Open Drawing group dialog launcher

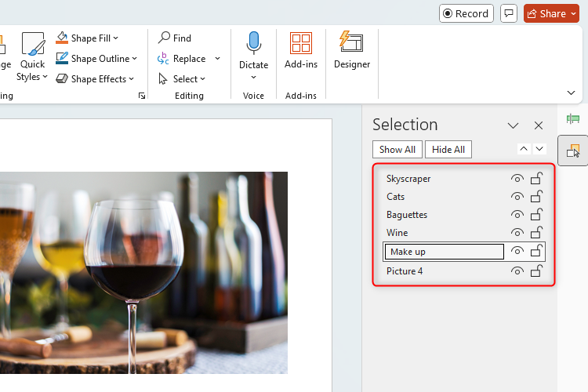(142, 96)
